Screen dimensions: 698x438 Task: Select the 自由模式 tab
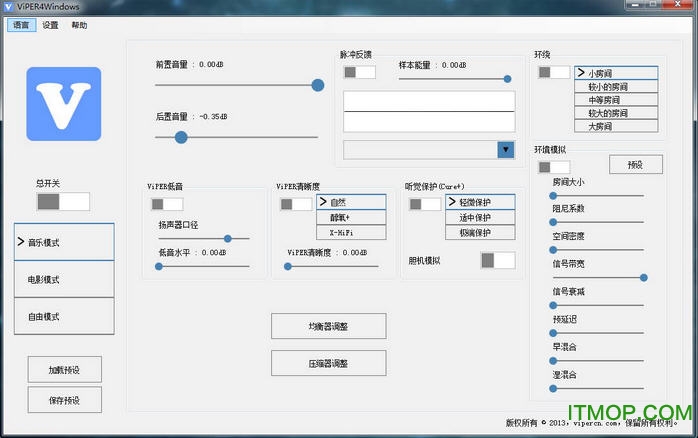click(64, 316)
